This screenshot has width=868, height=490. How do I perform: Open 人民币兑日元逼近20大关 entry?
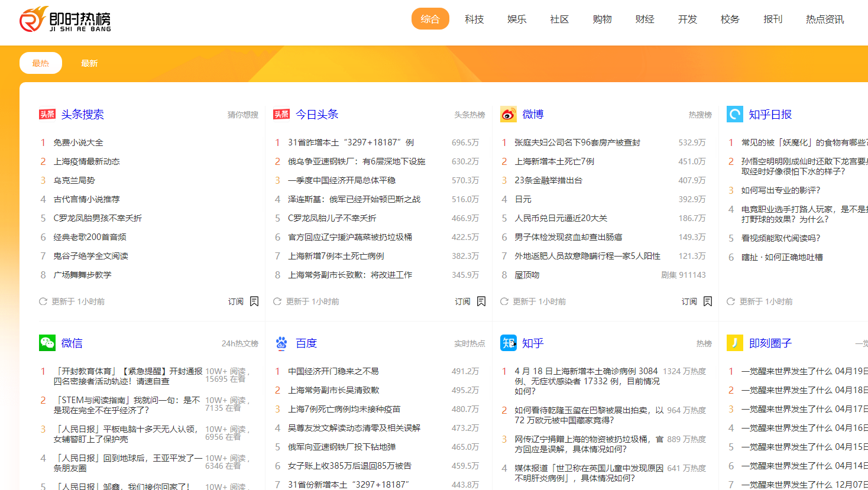pyautogui.click(x=561, y=218)
